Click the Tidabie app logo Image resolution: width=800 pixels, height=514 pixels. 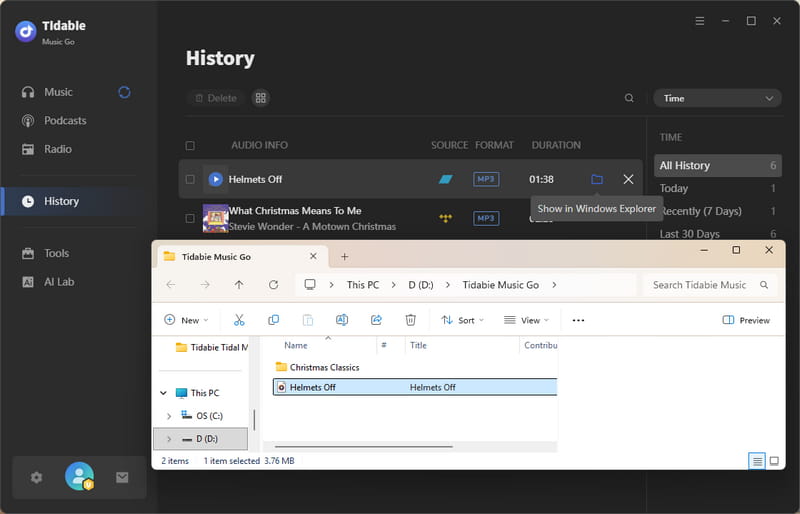point(26,32)
